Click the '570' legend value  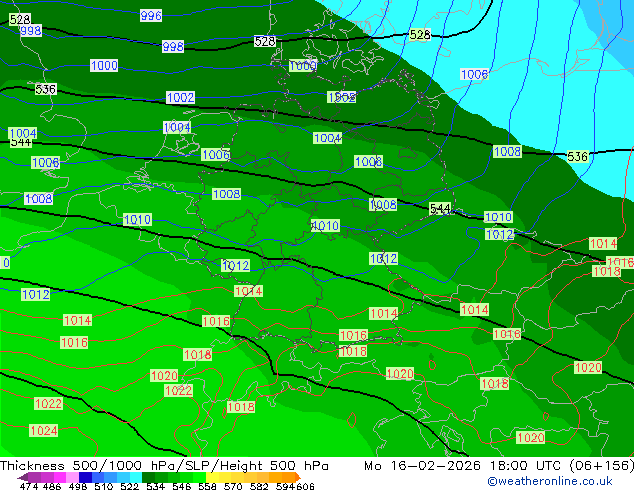[233, 486]
